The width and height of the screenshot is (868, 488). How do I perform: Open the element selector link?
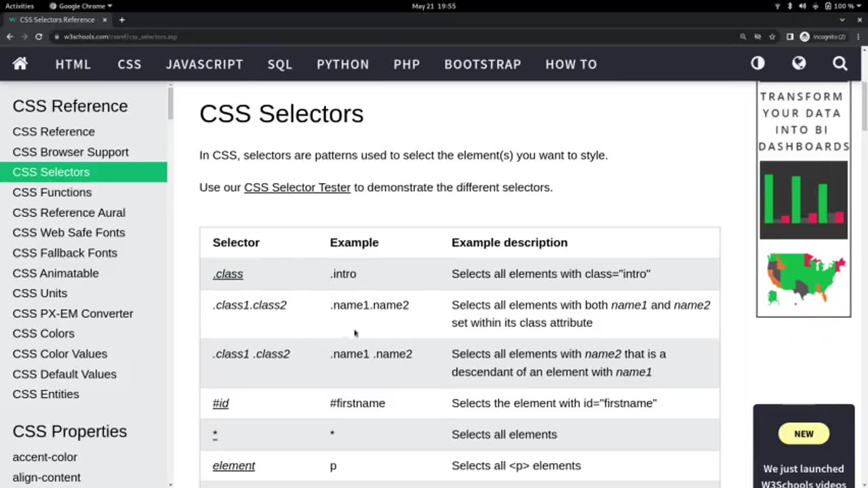234,466
